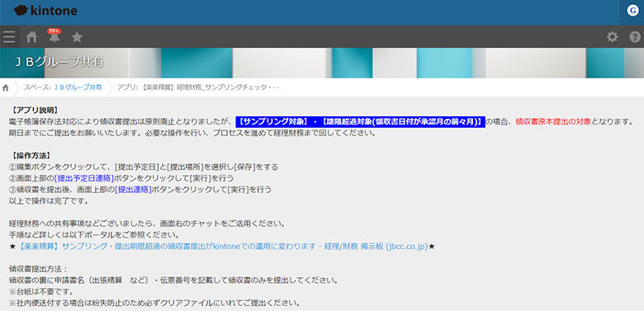Image resolution: width=644 pixels, height=311 pixels.
Task: Click the 領収書提出方法： line
Action: (38, 269)
